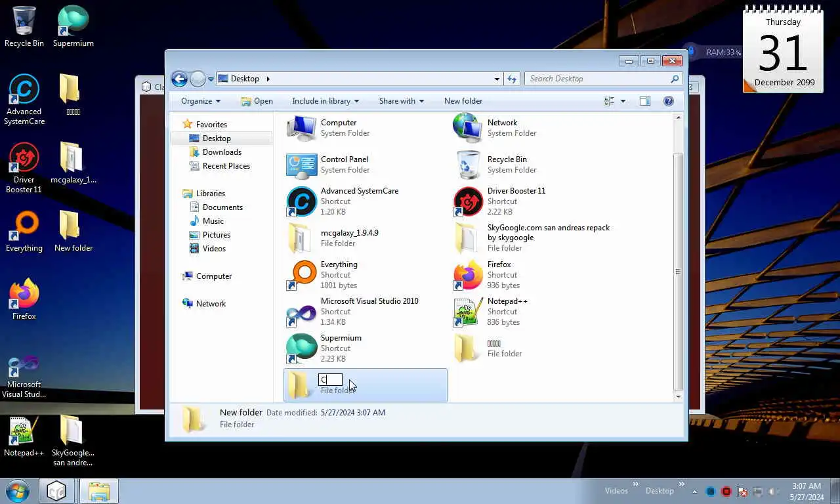Open the Start menu
Image resolution: width=840 pixels, height=504 pixels.
click(17, 491)
